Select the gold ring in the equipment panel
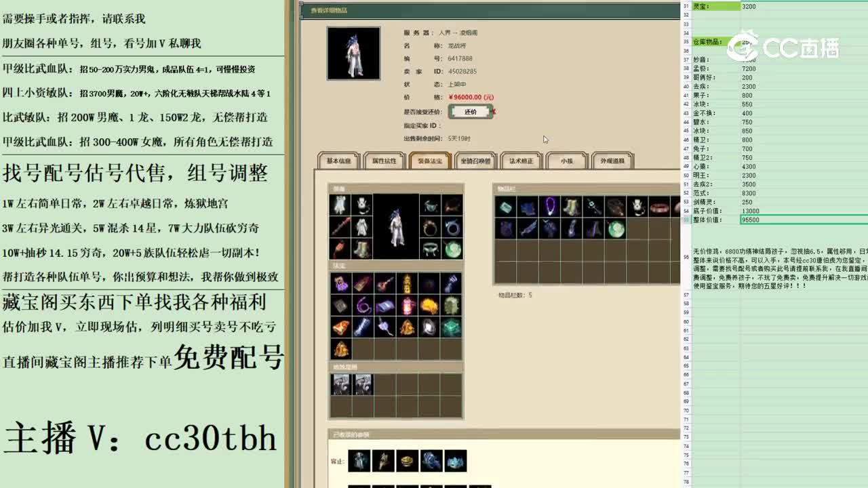868x488 pixels. (431, 227)
